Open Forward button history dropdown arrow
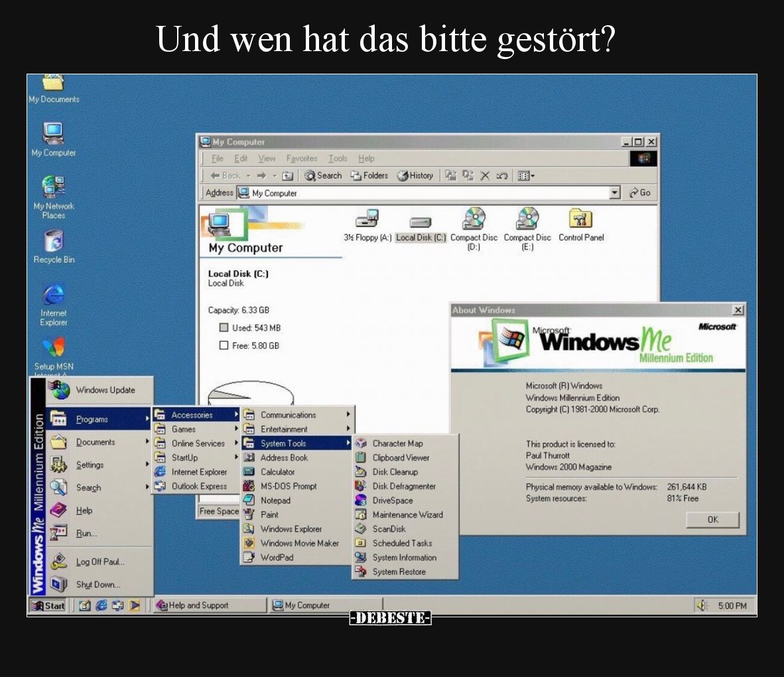This screenshot has height=677, width=784. (x=275, y=176)
